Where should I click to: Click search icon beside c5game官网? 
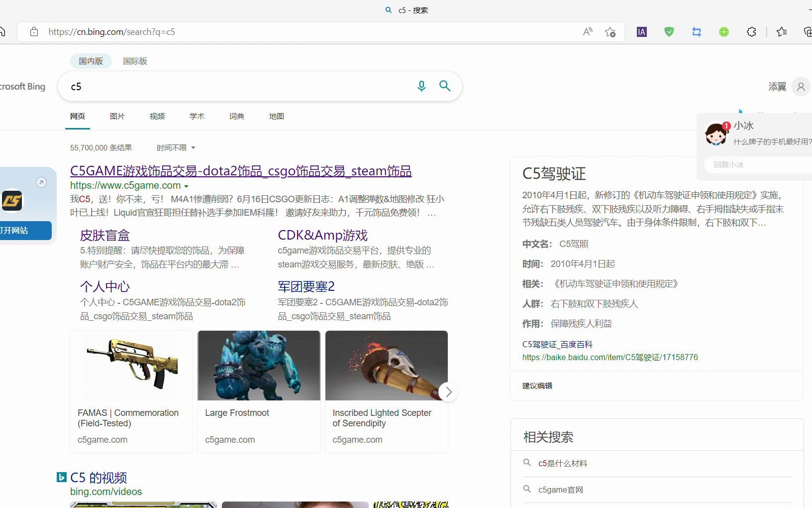527,489
